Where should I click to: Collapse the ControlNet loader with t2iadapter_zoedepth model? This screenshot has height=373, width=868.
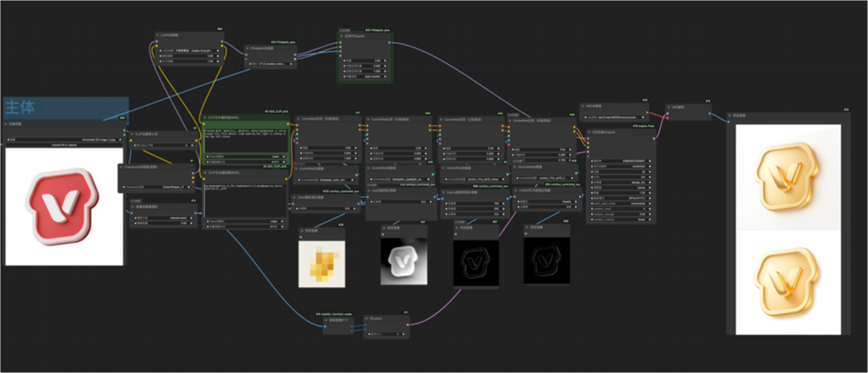click(x=368, y=168)
